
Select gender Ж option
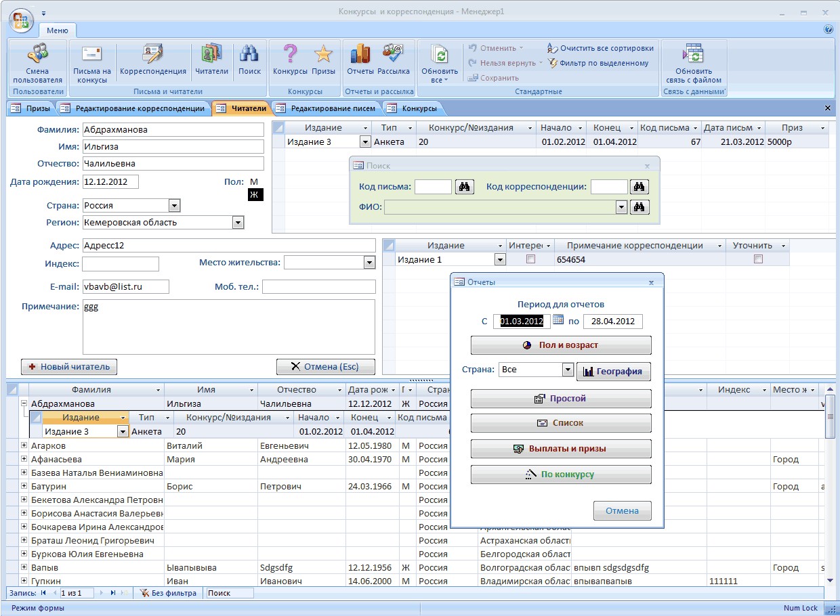click(255, 195)
